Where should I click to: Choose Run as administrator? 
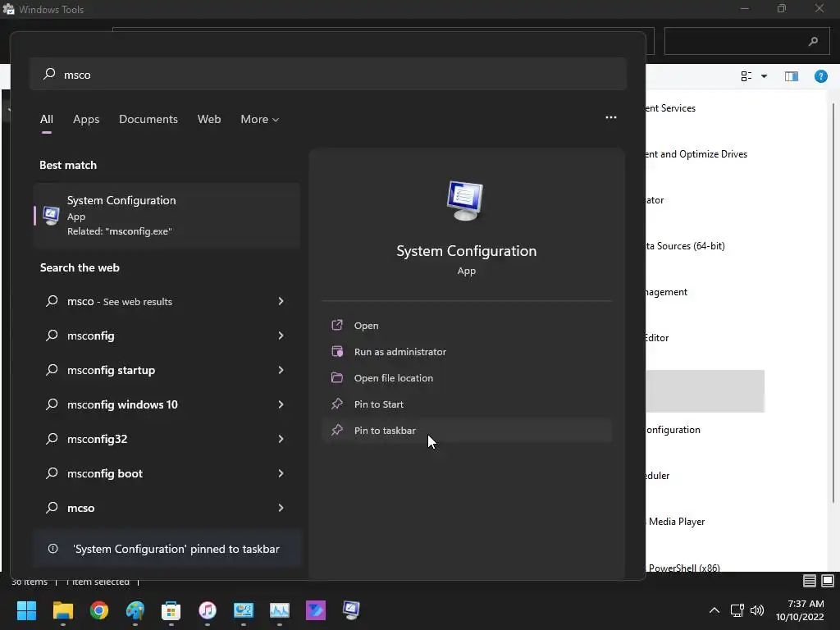(466, 351)
